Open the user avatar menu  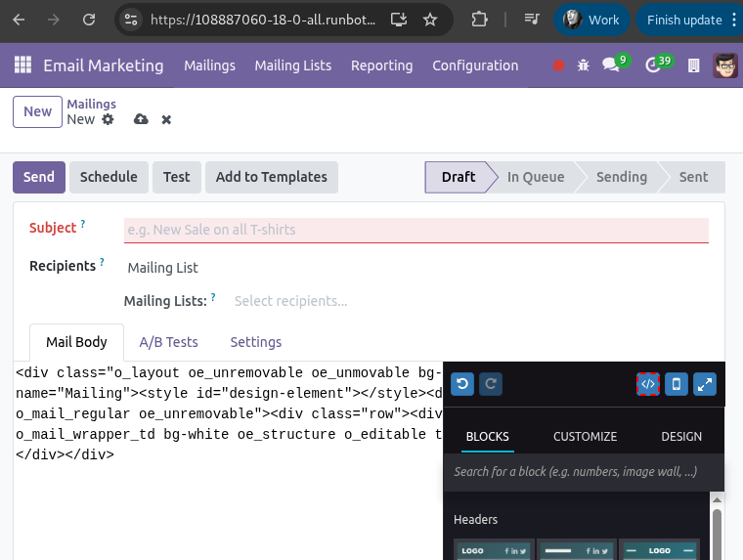[725, 65]
